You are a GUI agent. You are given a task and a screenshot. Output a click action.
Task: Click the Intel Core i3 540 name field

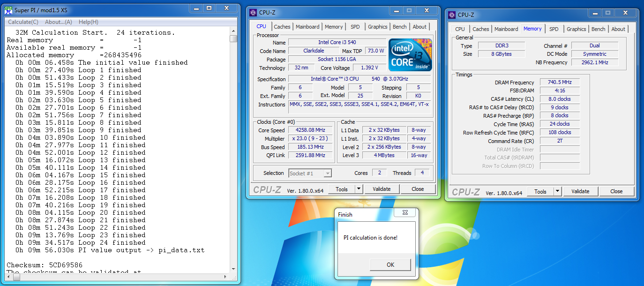click(x=337, y=42)
